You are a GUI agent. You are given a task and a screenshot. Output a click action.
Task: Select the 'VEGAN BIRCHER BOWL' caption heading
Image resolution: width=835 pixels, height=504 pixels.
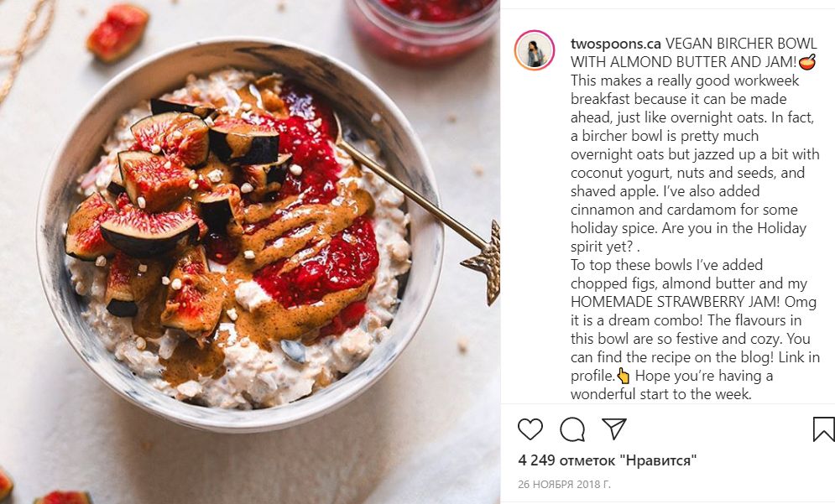point(741,44)
